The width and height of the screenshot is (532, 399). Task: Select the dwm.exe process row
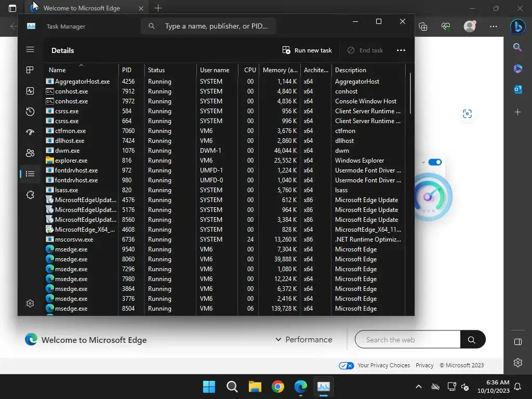point(224,150)
